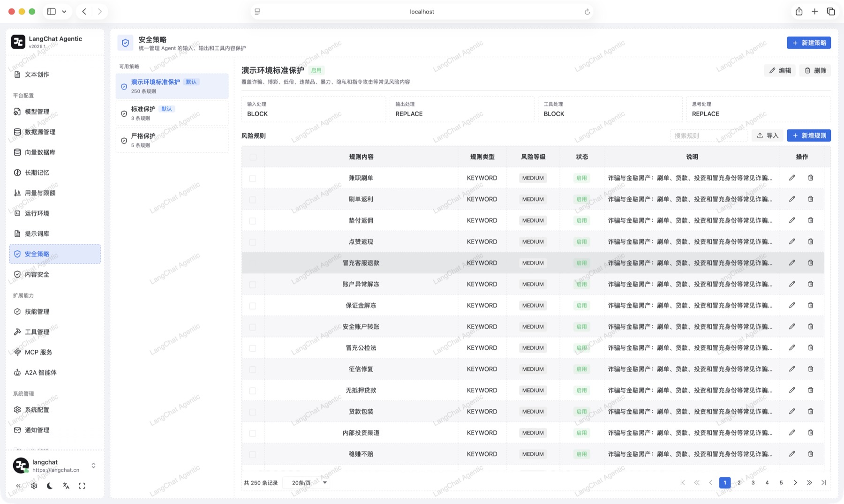Check the 保证金解冻 rule checkbox
The width and height of the screenshot is (844, 504).
[253, 306]
